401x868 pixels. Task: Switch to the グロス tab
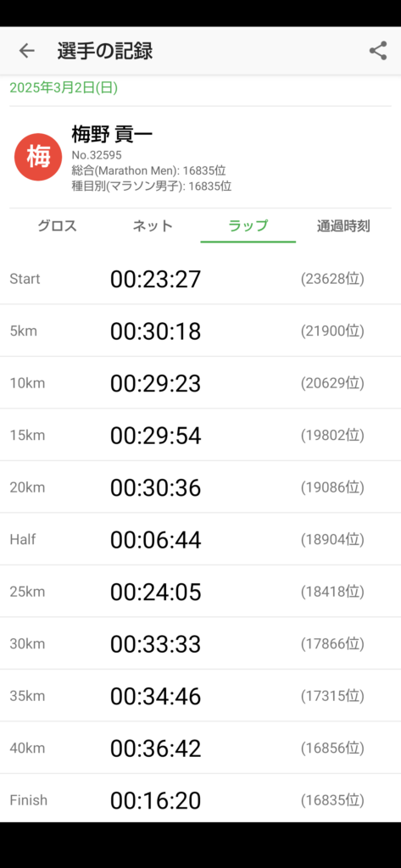click(57, 225)
